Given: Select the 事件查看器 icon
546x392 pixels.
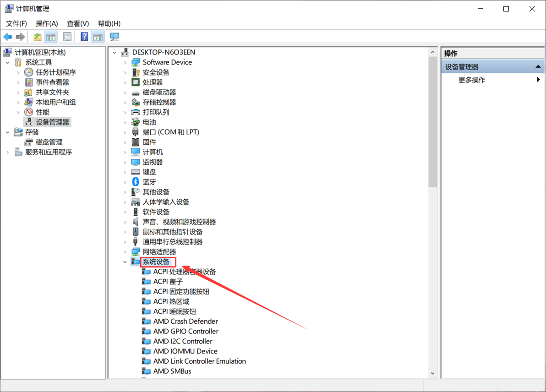Looking at the screenshot, I should (28, 82).
